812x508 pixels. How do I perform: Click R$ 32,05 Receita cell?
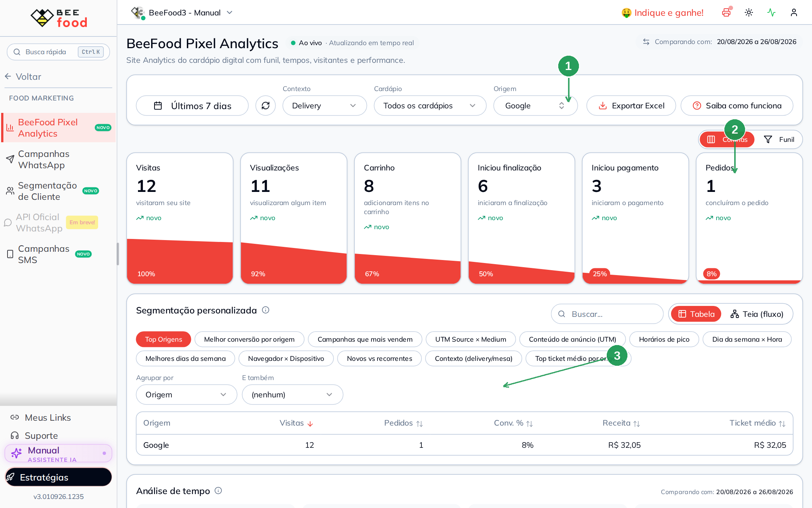coord(624,445)
